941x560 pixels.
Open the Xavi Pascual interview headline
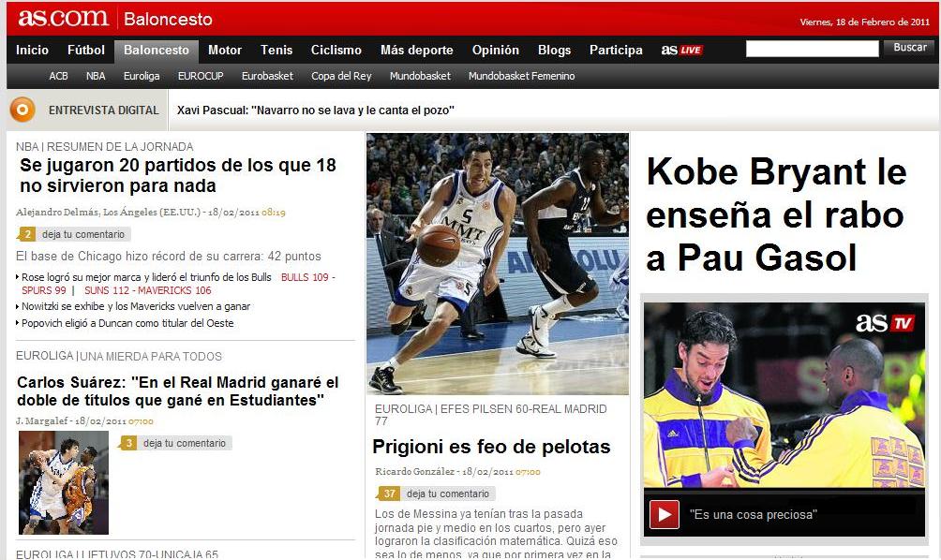pyautogui.click(x=316, y=111)
